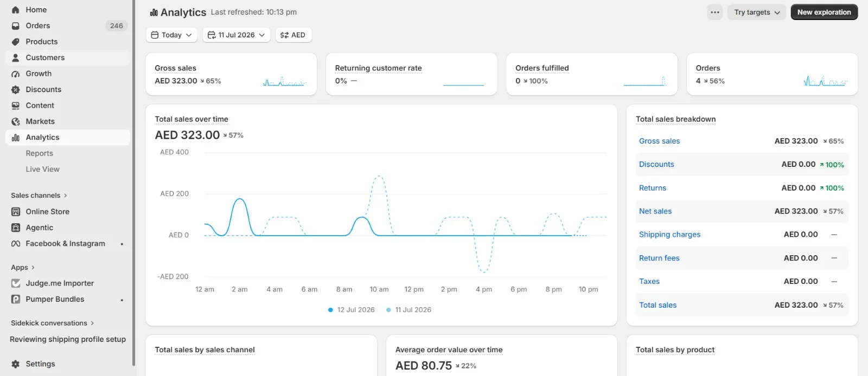The width and height of the screenshot is (868, 376).
Task: Click the Products tag icon
Action: pyautogui.click(x=16, y=42)
